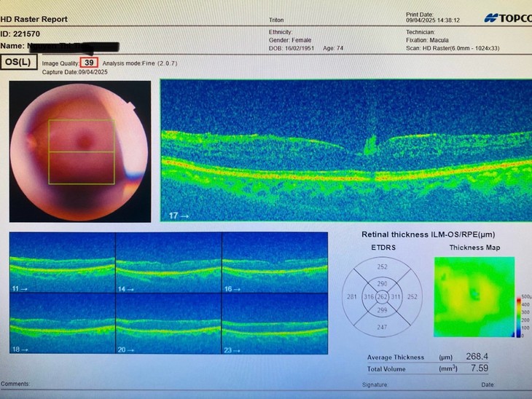Click the thickness color scale bar
Image resolution: width=532 pixels, height=399 pixels.
click(518, 317)
